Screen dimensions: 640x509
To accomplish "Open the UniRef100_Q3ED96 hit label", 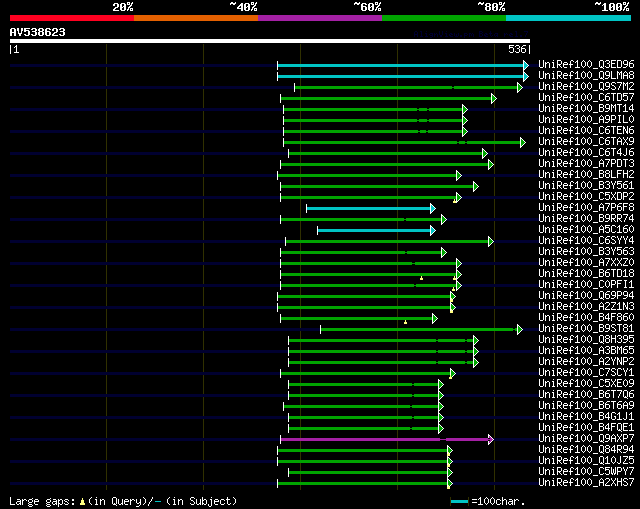I will click(586, 64).
